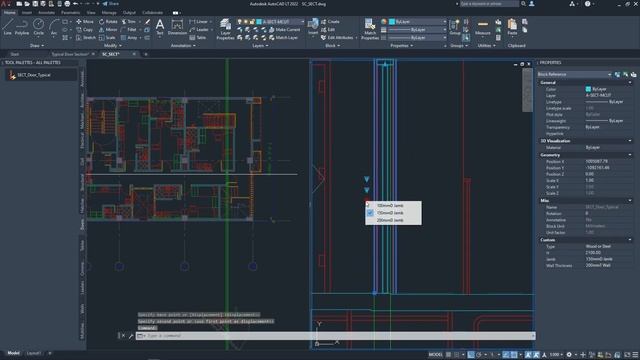Toggle polar tracking in status bar

479,354
